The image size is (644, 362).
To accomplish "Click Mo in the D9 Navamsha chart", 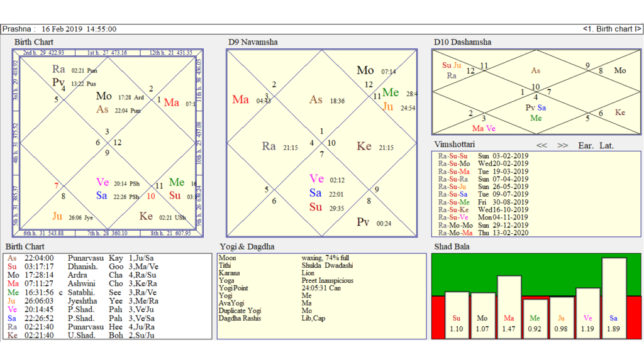I will coord(365,70).
